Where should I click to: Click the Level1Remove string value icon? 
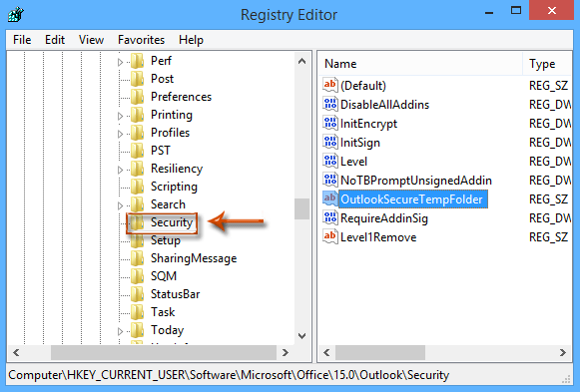tap(330, 236)
